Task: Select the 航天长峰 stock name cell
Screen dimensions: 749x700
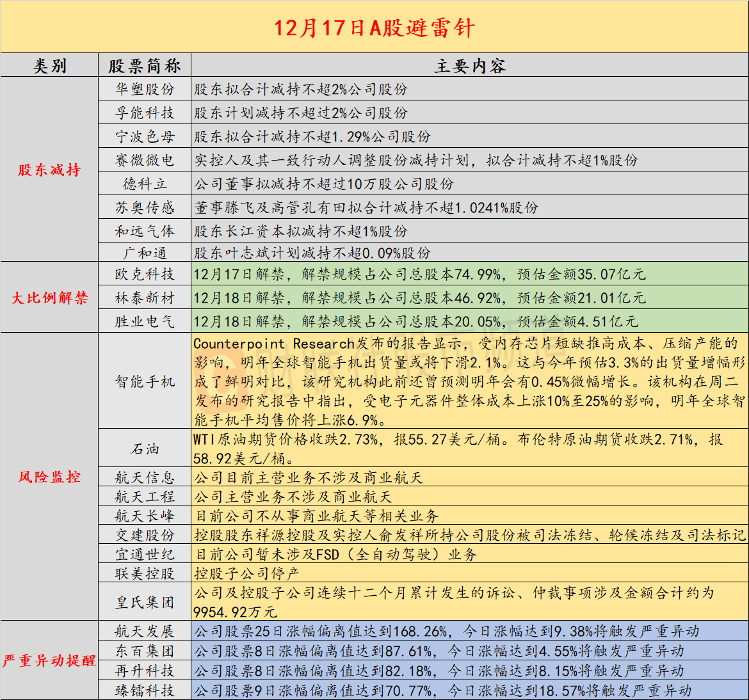Action: tap(145, 515)
